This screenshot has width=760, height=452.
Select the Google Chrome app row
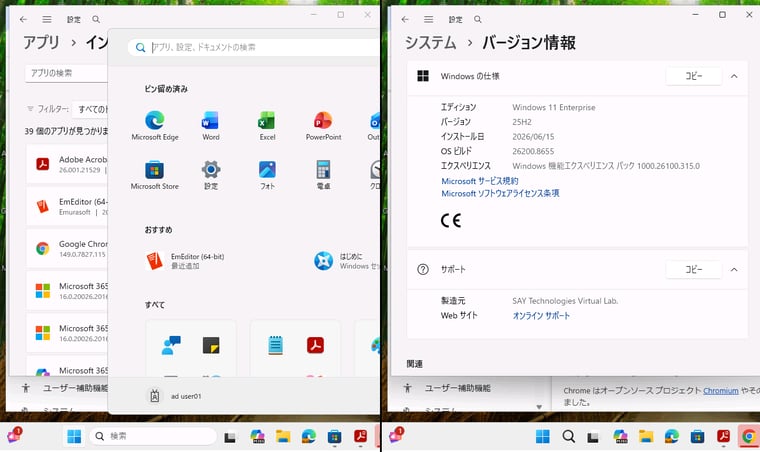tap(67, 249)
